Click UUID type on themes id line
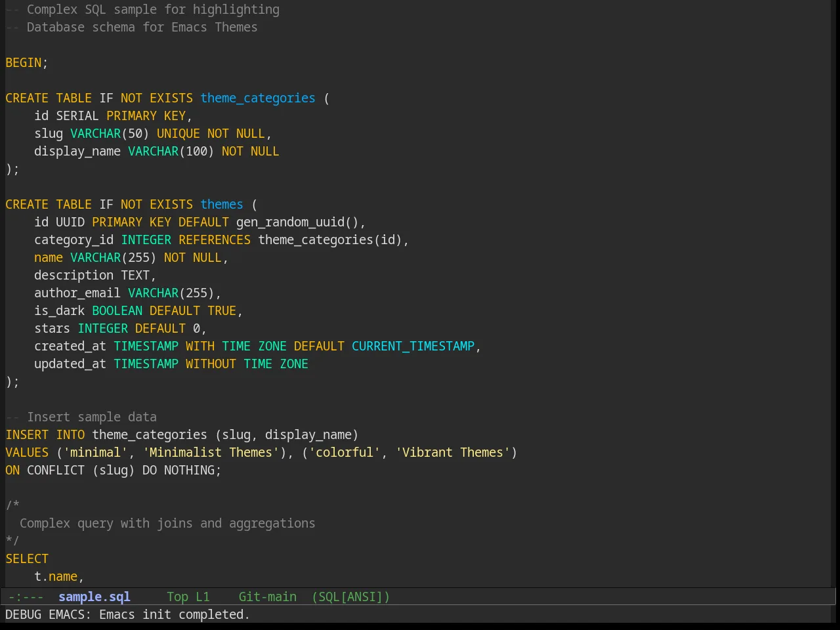840x630 pixels. 70,222
